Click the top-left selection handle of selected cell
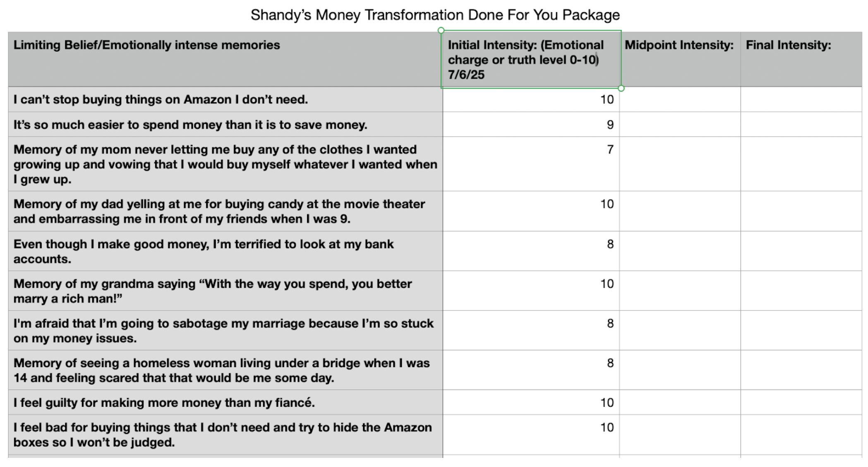The height and width of the screenshot is (467, 868). pos(441,30)
